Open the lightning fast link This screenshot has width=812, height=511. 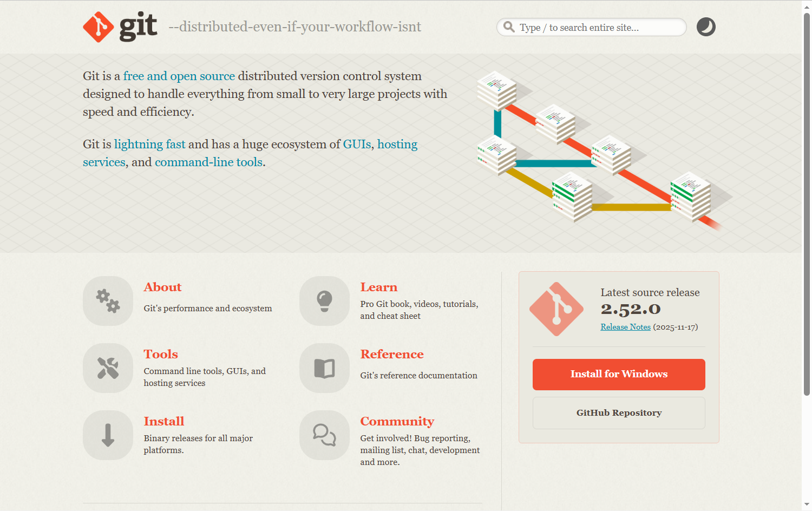(149, 145)
